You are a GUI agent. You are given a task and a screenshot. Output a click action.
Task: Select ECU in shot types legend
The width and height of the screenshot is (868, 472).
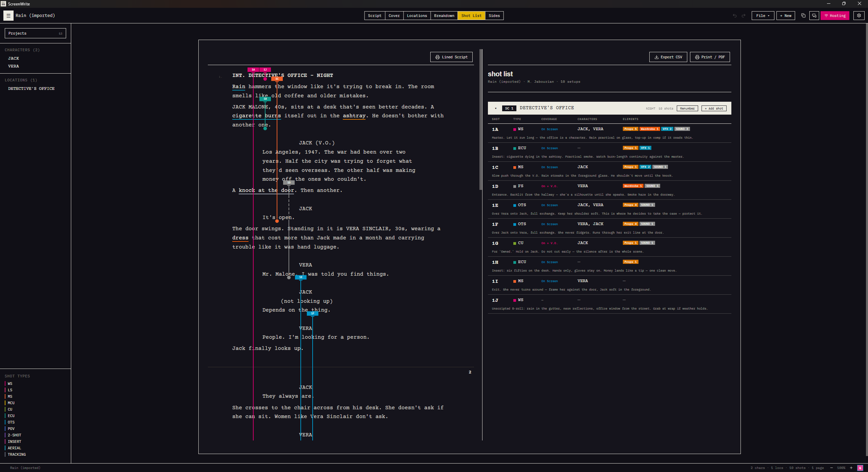(11, 416)
